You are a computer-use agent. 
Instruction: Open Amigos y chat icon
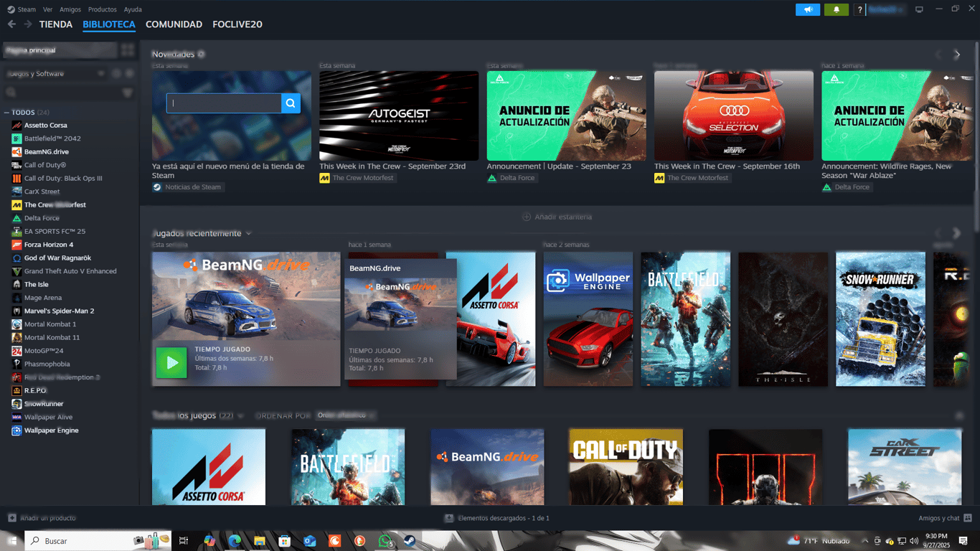[x=968, y=518]
